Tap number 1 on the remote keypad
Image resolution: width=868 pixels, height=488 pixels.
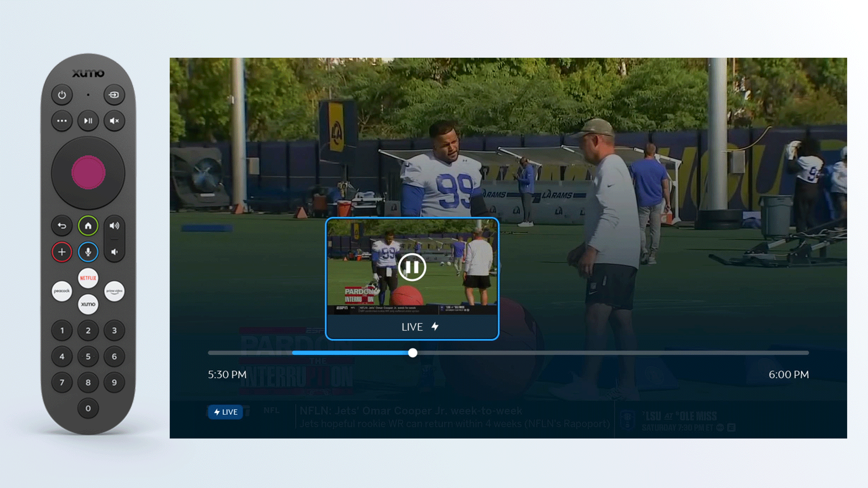(x=62, y=331)
